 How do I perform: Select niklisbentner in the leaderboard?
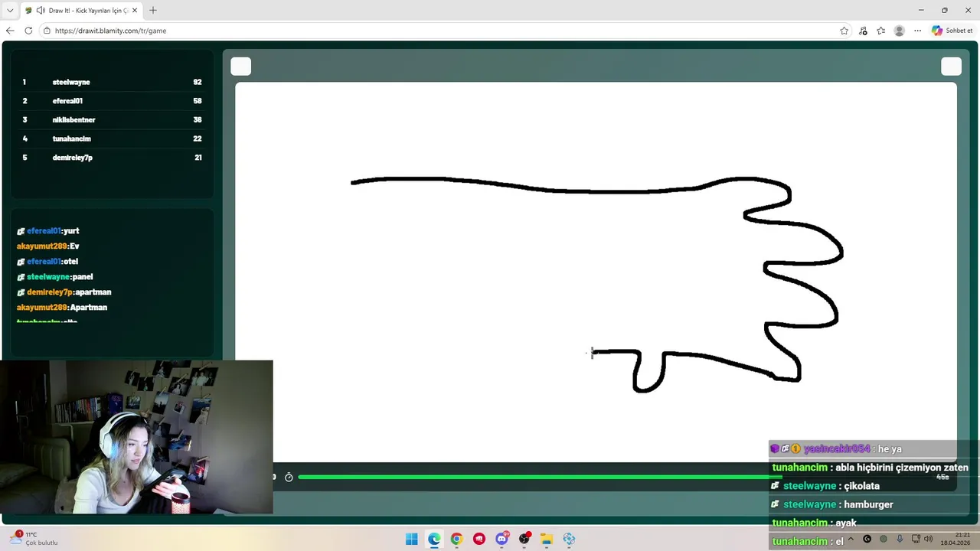click(x=73, y=120)
